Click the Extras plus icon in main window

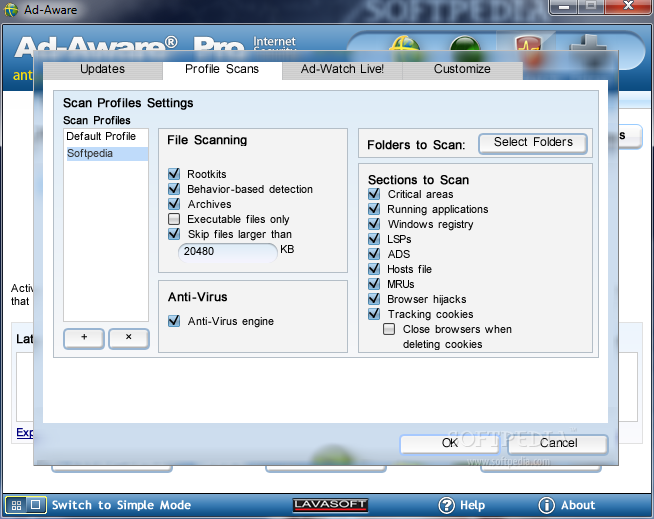tap(588, 44)
